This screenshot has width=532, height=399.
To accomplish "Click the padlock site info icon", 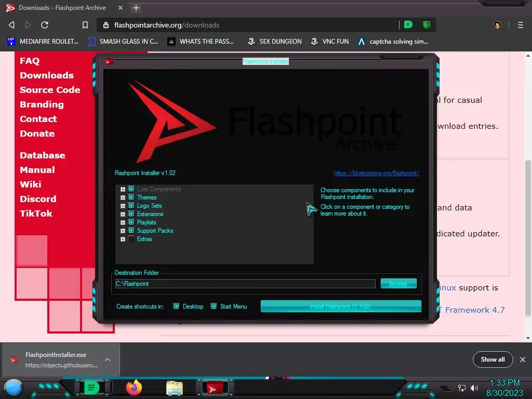I will tap(106, 25).
